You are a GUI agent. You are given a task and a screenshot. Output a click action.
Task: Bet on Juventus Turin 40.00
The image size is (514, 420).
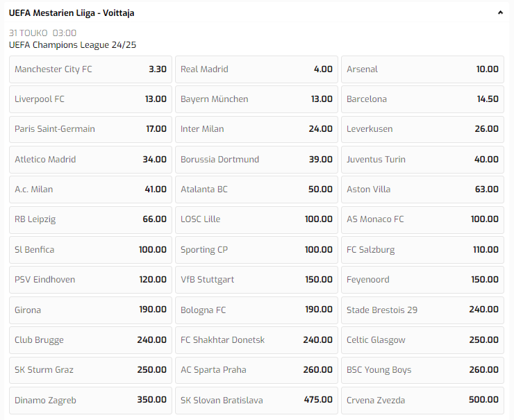(x=422, y=160)
